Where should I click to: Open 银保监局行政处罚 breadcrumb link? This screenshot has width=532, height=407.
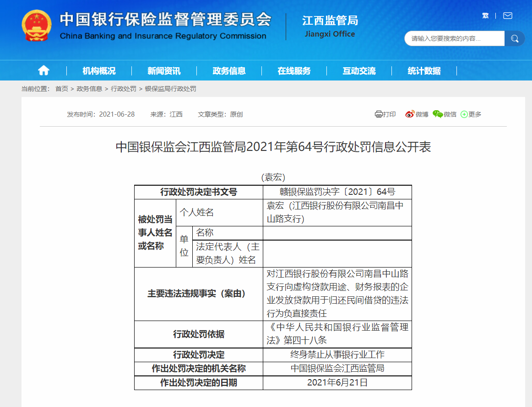[170, 89]
